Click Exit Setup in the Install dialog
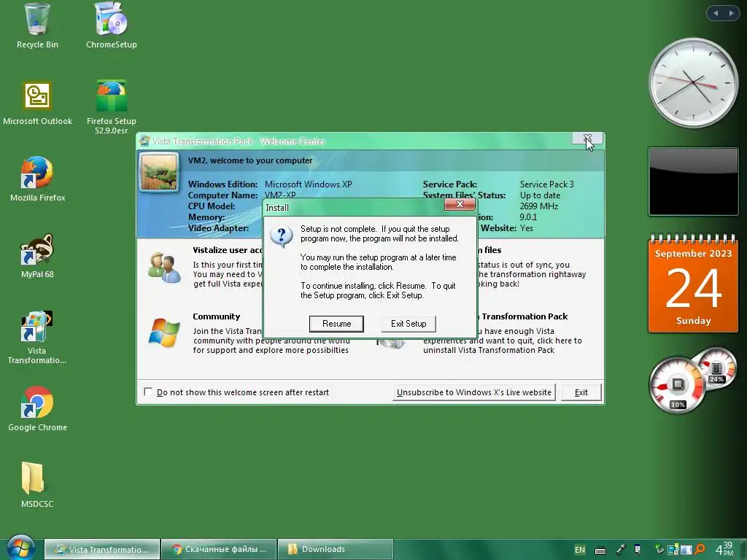 (x=409, y=324)
